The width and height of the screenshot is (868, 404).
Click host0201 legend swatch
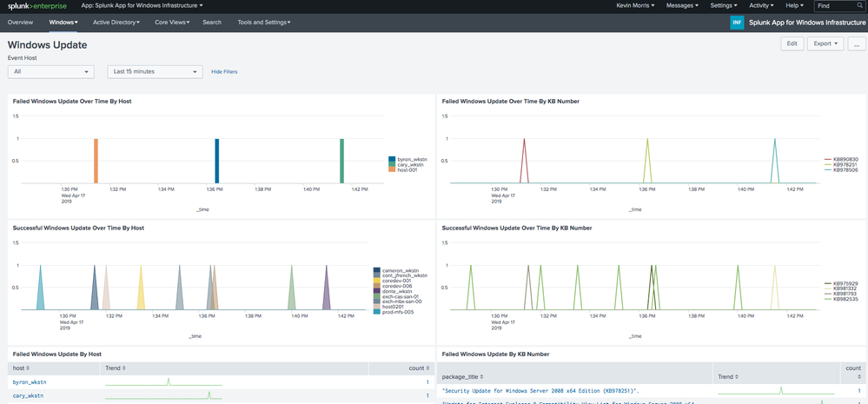[x=377, y=308]
